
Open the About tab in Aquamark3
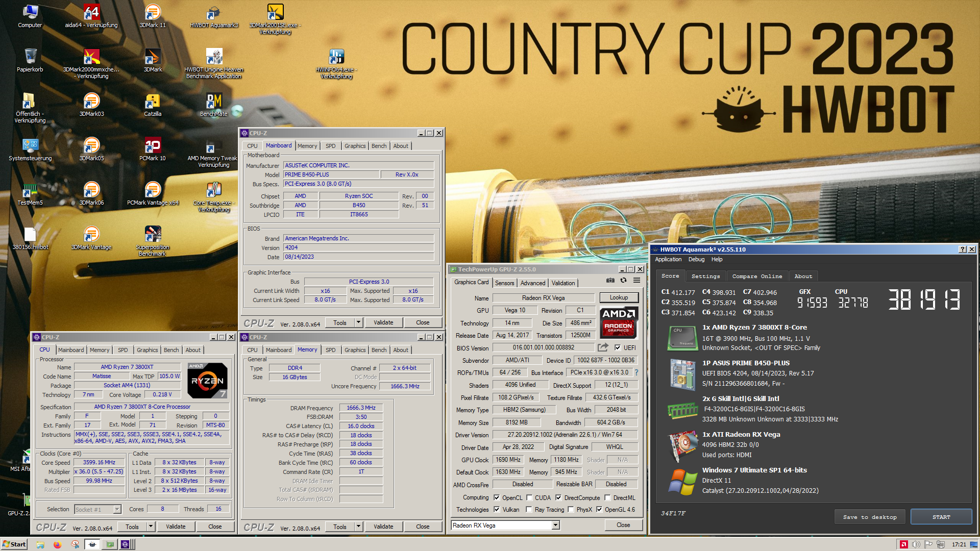tap(803, 276)
